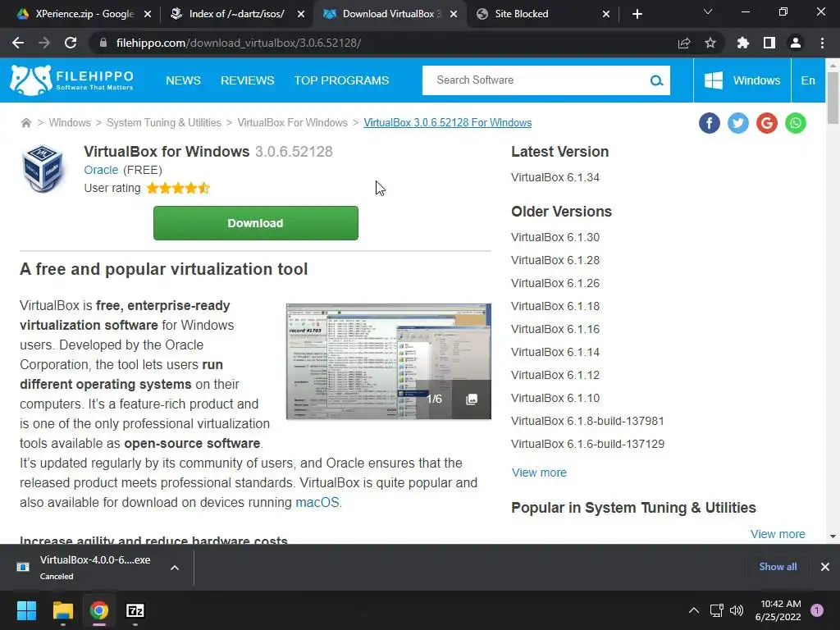The width and height of the screenshot is (840, 630).
Task: Open notification badge in taskbar
Action: tap(817, 610)
